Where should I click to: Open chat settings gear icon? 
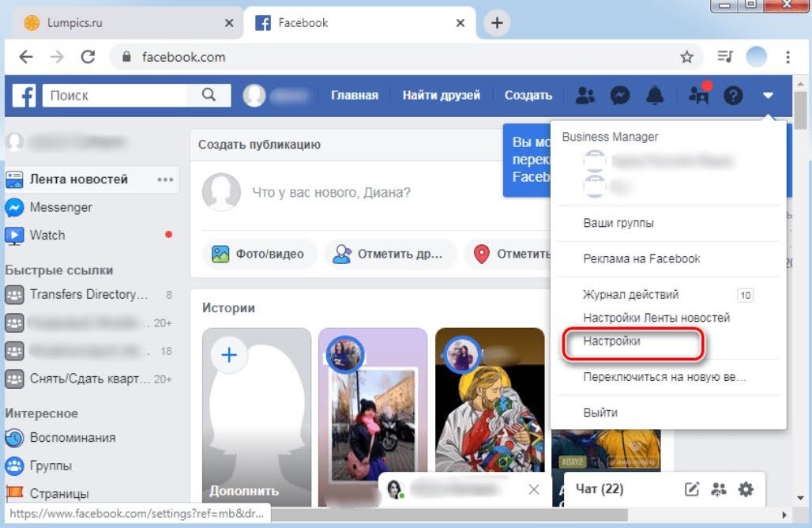(x=746, y=489)
